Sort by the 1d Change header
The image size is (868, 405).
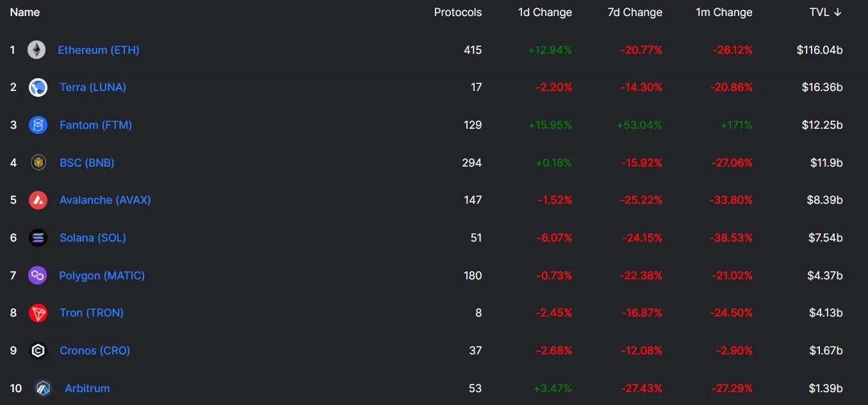coord(545,12)
